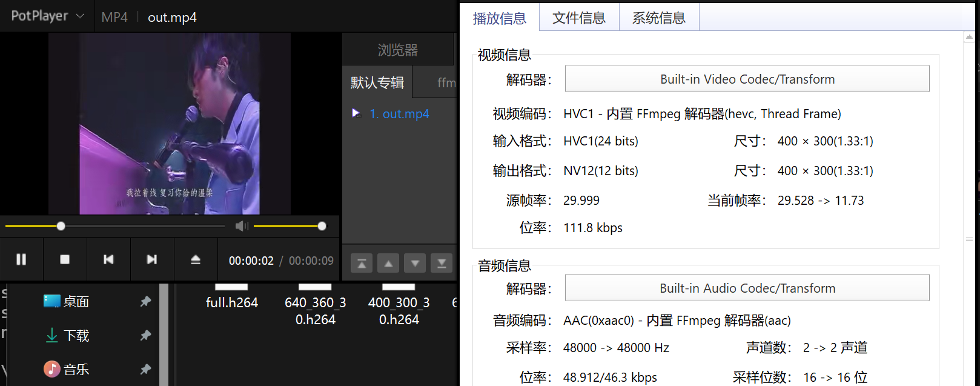Image resolution: width=980 pixels, height=386 pixels.
Task: Click the Built-in Audio Codec/Transform button
Action: 747,288
